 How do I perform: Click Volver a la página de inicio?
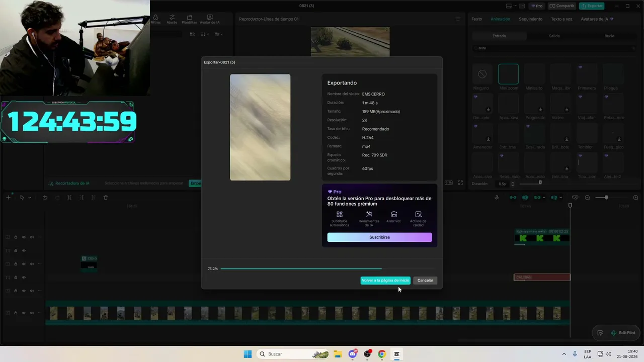pos(385,281)
